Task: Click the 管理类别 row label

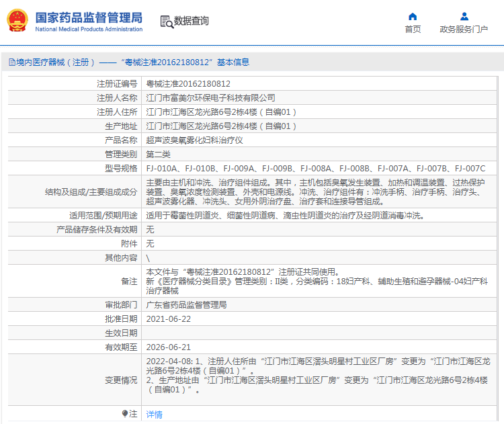Action: [121, 155]
